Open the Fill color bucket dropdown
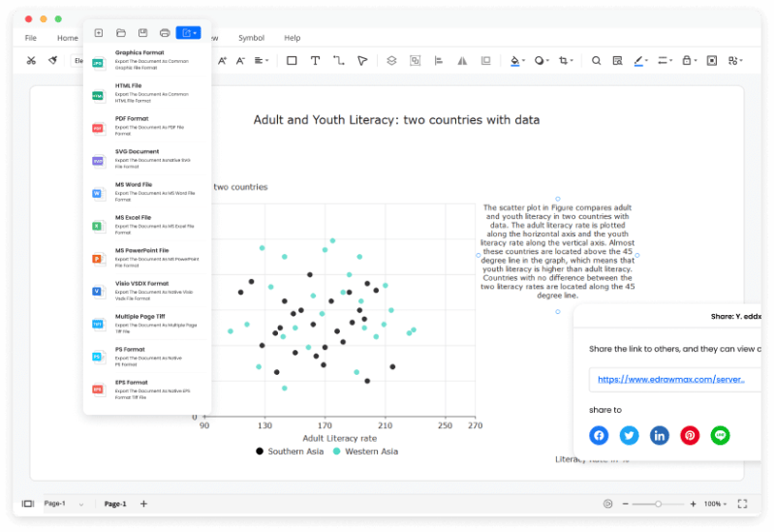 [x=517, y=61]
